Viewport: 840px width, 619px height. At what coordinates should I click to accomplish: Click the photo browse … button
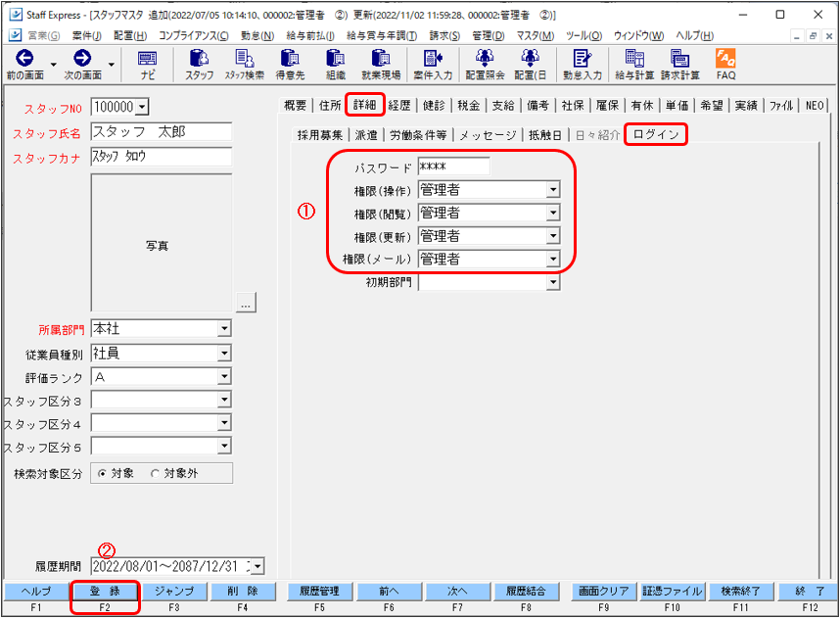246,303
